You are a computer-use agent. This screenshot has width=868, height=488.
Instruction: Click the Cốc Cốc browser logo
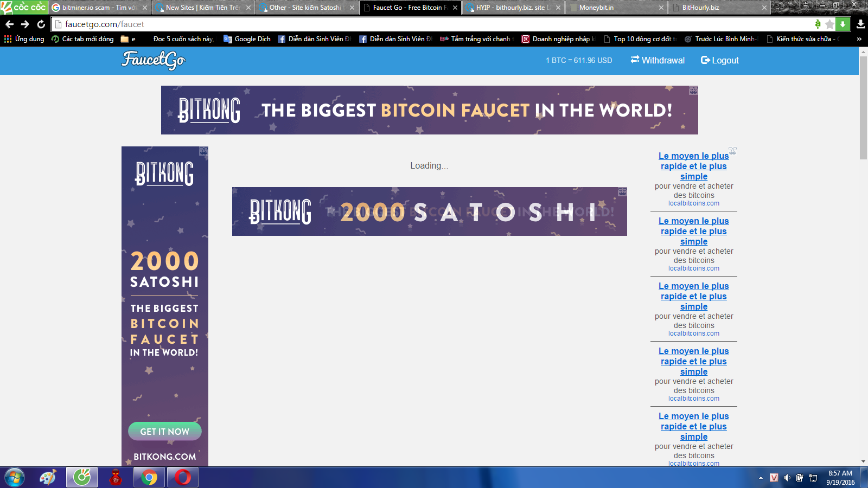pos(23,7)
